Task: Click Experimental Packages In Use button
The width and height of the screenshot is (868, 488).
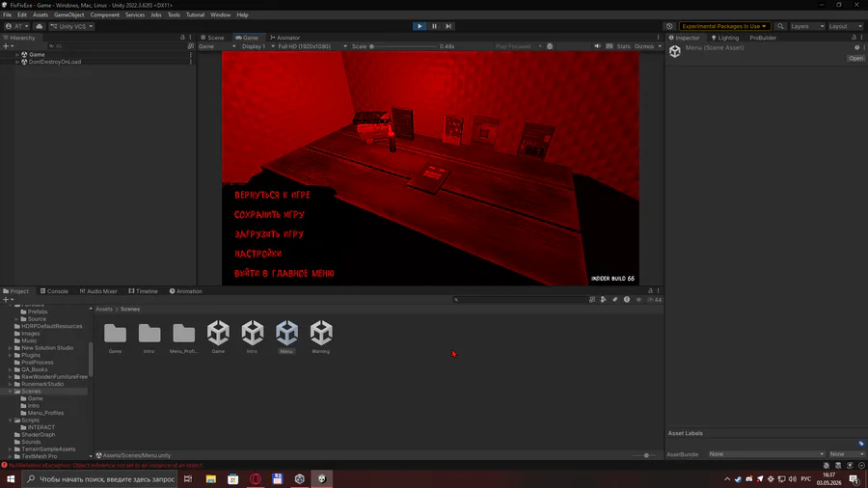Action: tap(724, 26)
